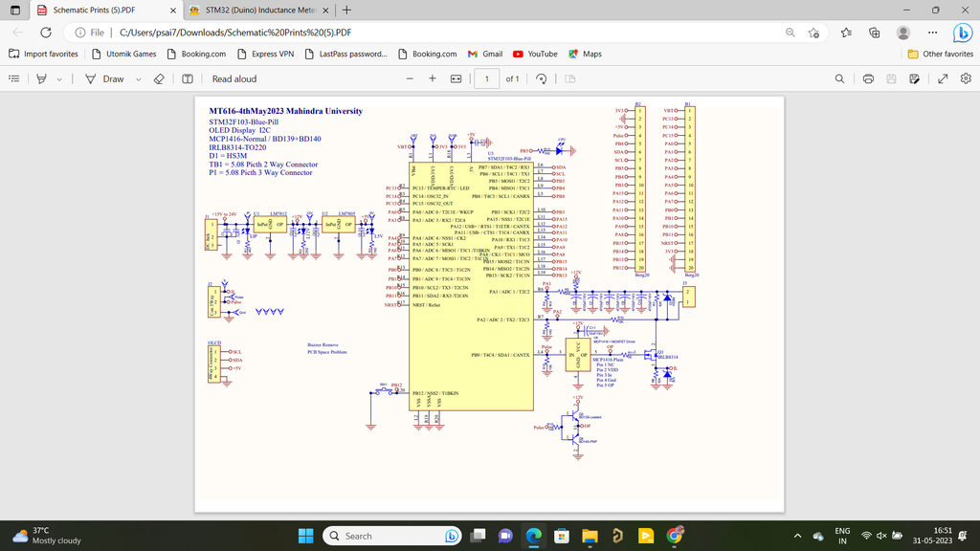
Task: Open PDF settings gear icon
Action: click(964, 78)
